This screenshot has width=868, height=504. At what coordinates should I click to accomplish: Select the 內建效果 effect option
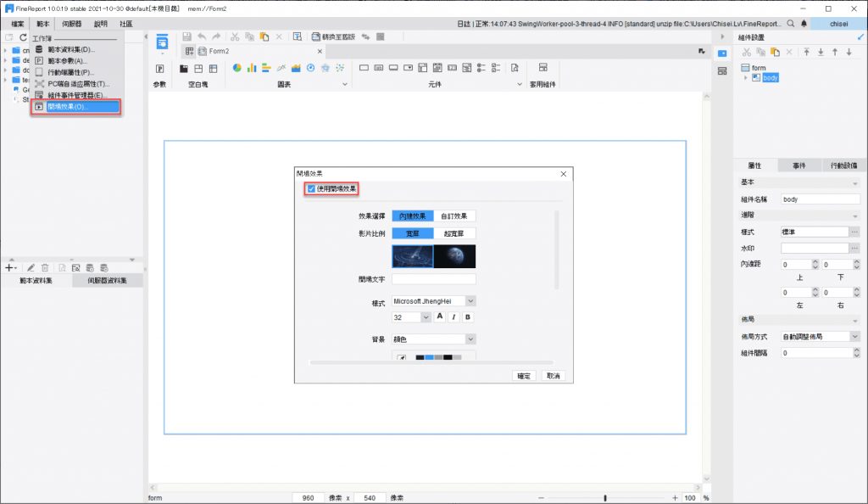pos(413,216)
